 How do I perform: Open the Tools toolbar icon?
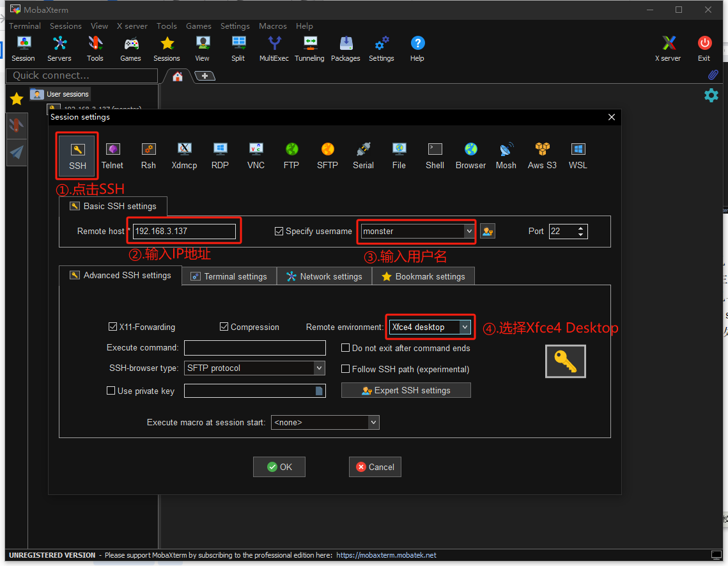(95, 49)
